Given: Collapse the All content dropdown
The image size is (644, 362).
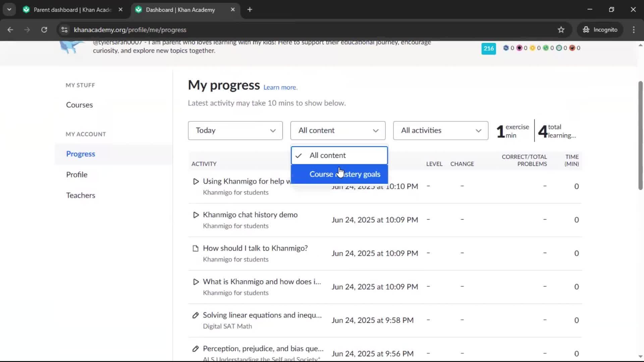Looking at the screenshot, I should (x=338, y=130).
